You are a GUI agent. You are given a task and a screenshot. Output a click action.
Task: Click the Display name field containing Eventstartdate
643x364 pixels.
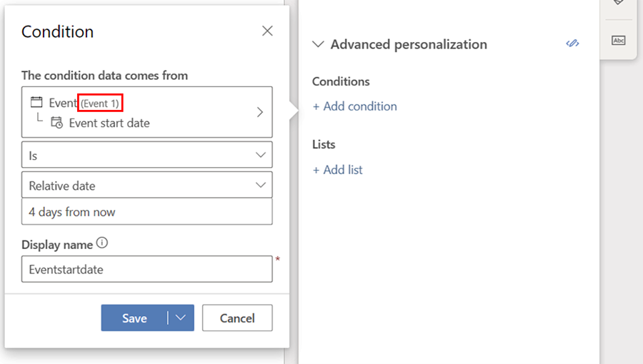(x=146, y=269)
